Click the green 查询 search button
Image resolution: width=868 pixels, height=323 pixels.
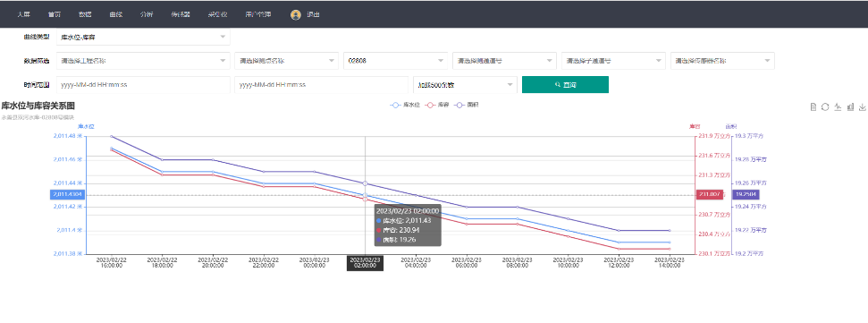point(565,85)
